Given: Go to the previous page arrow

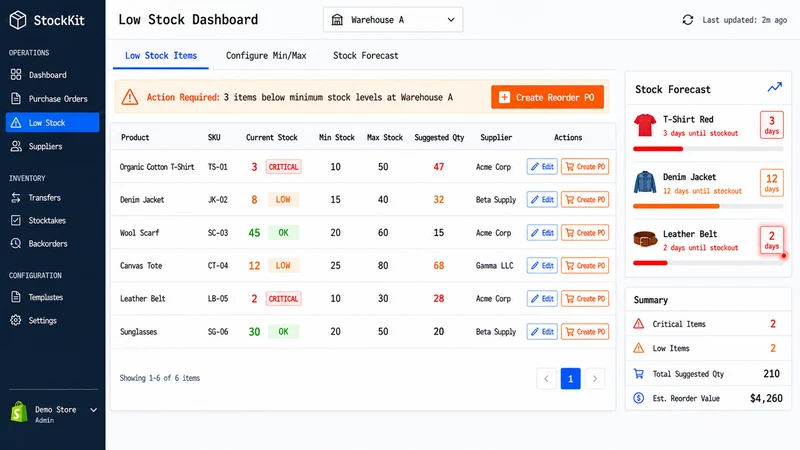Looking at the screenshot, I should [546, 379].
